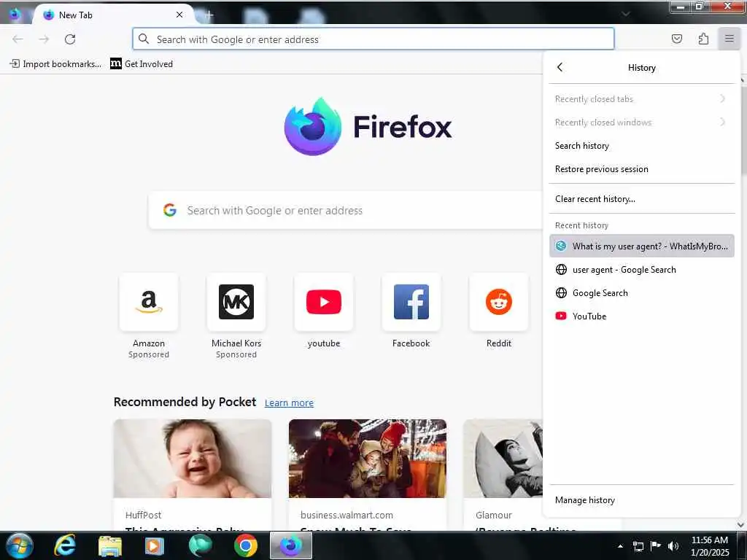List all tabs dropdown arrow

click(x=625, y=14)
